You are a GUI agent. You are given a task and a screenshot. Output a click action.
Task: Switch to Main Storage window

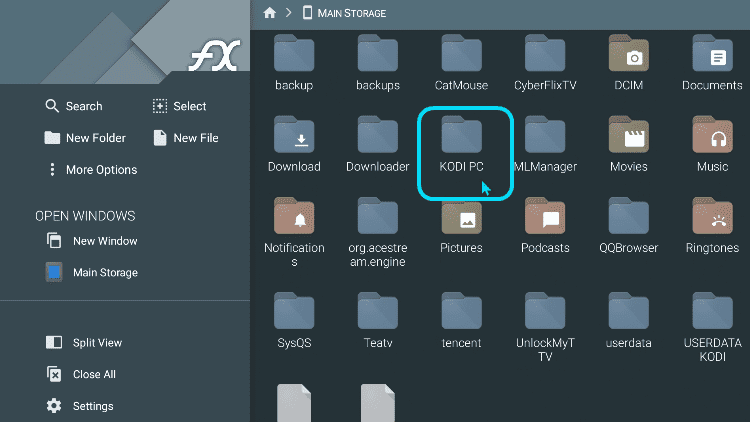(92, 272)
